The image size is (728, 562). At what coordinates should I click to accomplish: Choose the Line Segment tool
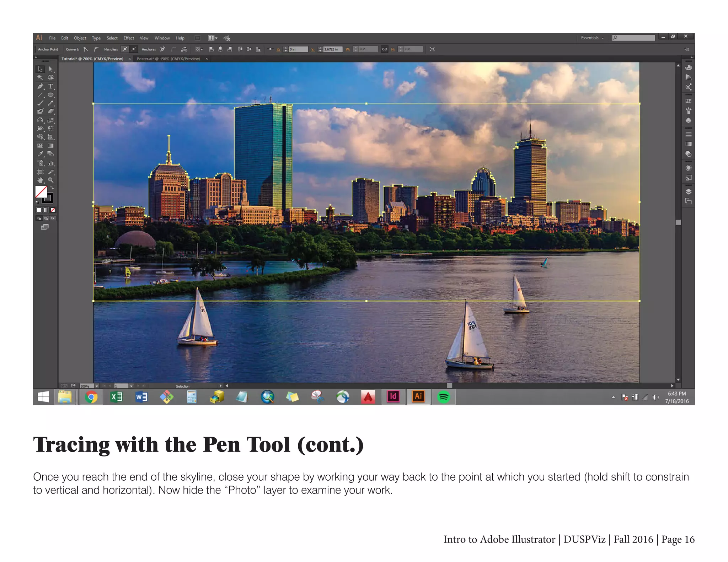coord(40,95)
